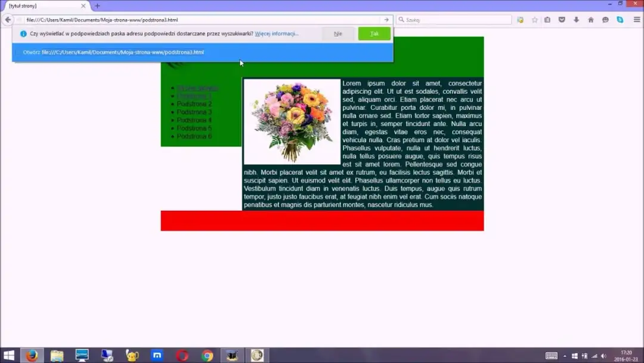This screenshot has width=644, height=363.
Task: Open the reading list clipboard icon
Action: (547, 20)
